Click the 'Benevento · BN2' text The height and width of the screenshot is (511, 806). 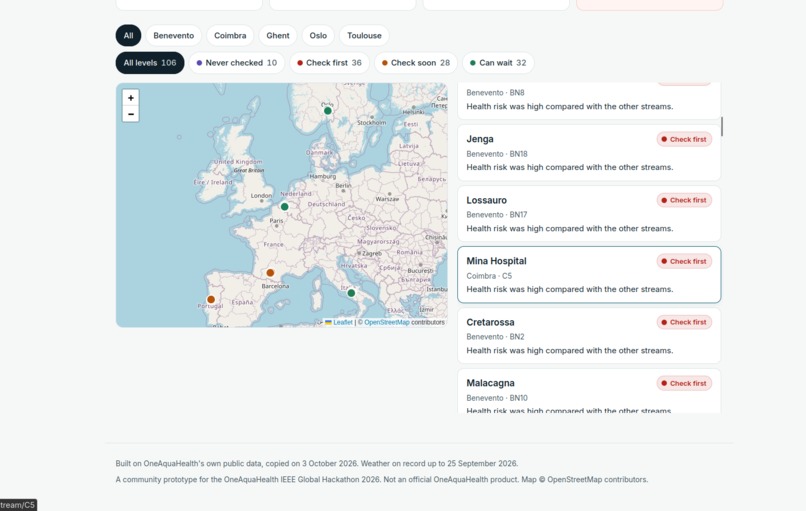click(495, 337)
